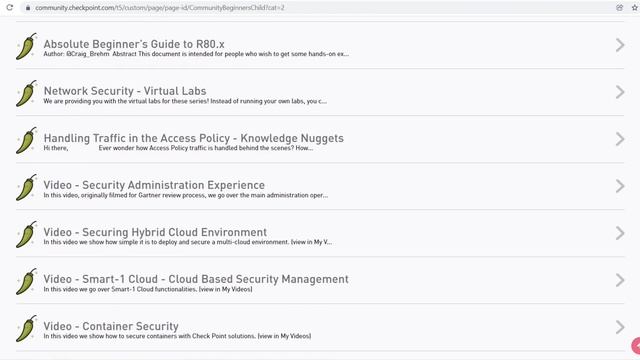Image resolution: width=640 pixels, height=360 pixels.
Task: Click pepper icon beside Absolute Beginner's Guide
Action: (27, 47)
